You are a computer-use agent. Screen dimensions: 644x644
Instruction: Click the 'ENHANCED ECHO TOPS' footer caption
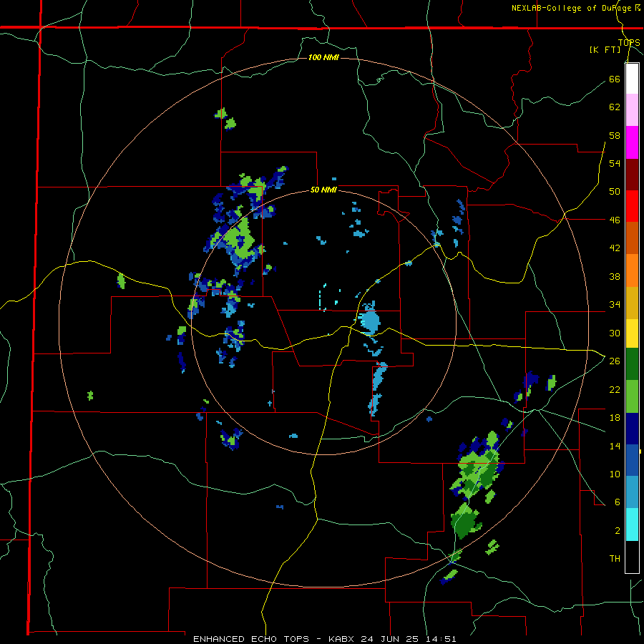click(251, 639)
